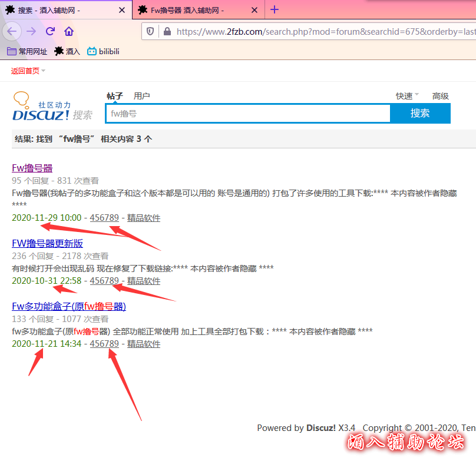Image resolution: width=476 pixels, height=461 pixels.
Task: Open the bilibili bookmark
Action: (103, 51)
